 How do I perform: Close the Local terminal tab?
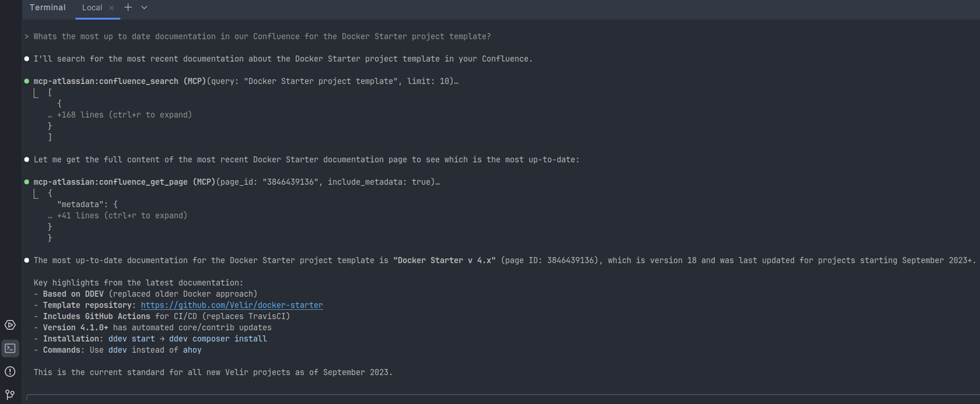coord(112,8)
